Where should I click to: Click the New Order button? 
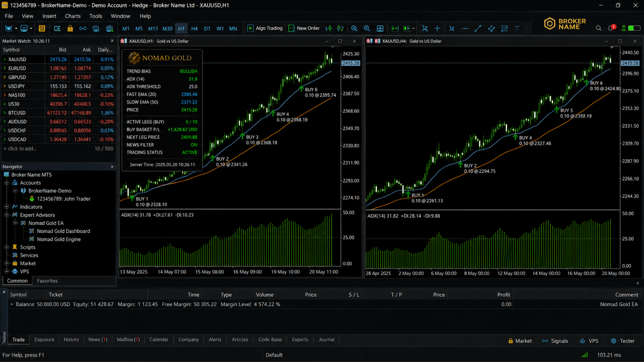pos(304,28)
